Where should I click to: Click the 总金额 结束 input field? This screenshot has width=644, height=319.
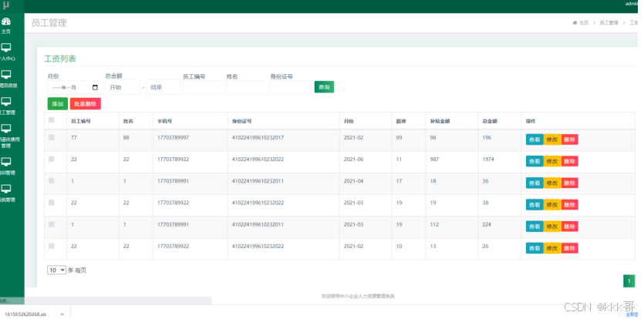pos(164,87)
